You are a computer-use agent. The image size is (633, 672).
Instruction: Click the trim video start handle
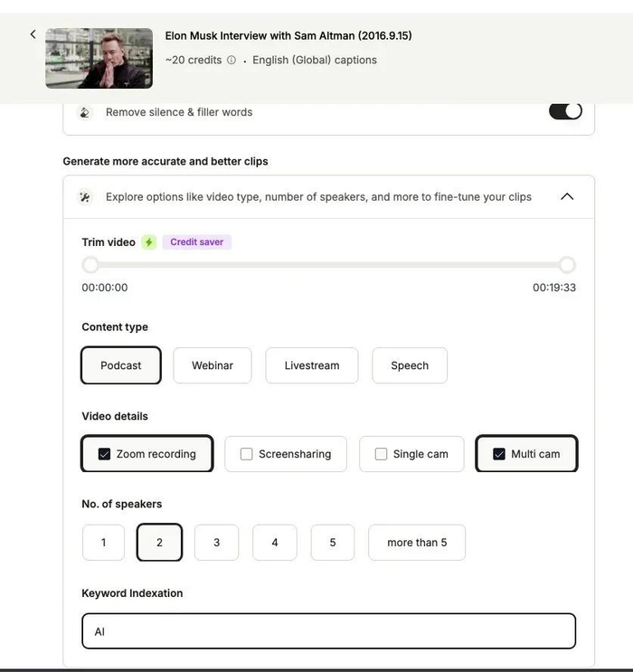[90, 265]
